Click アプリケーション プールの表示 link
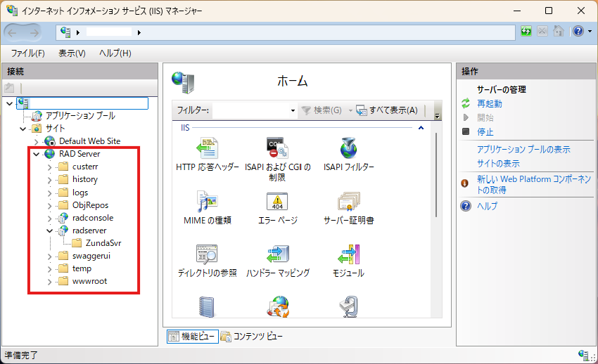 (523, 149)
